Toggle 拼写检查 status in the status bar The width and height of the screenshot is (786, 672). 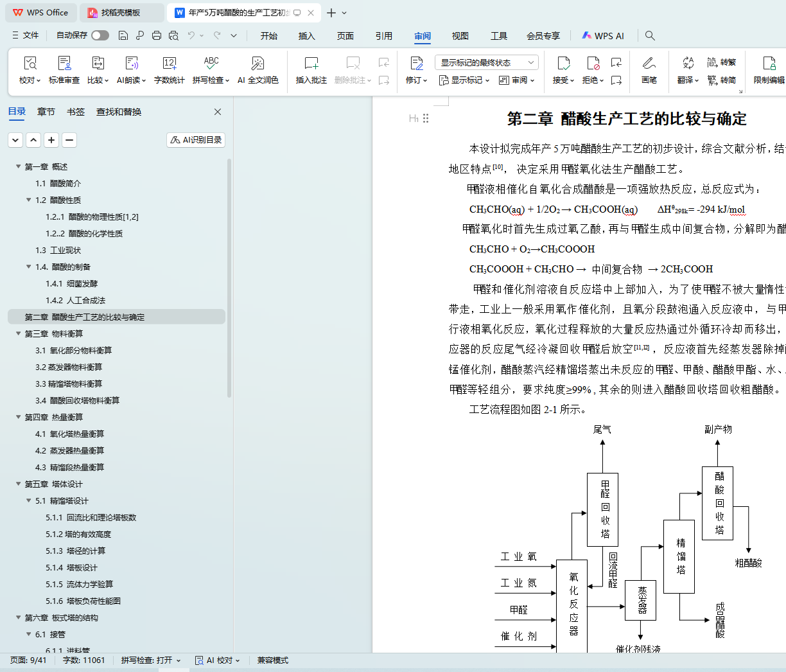click(x=150, y=660)
